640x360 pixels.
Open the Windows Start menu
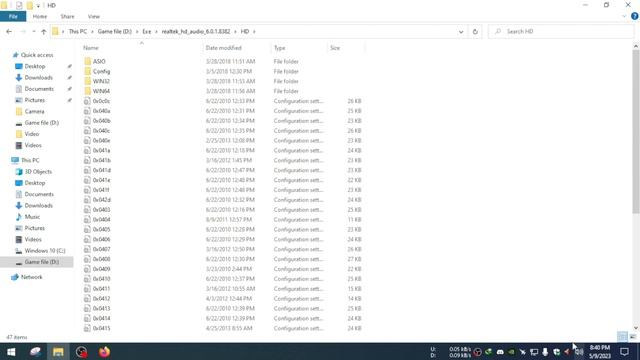click(x=11, y=352)
